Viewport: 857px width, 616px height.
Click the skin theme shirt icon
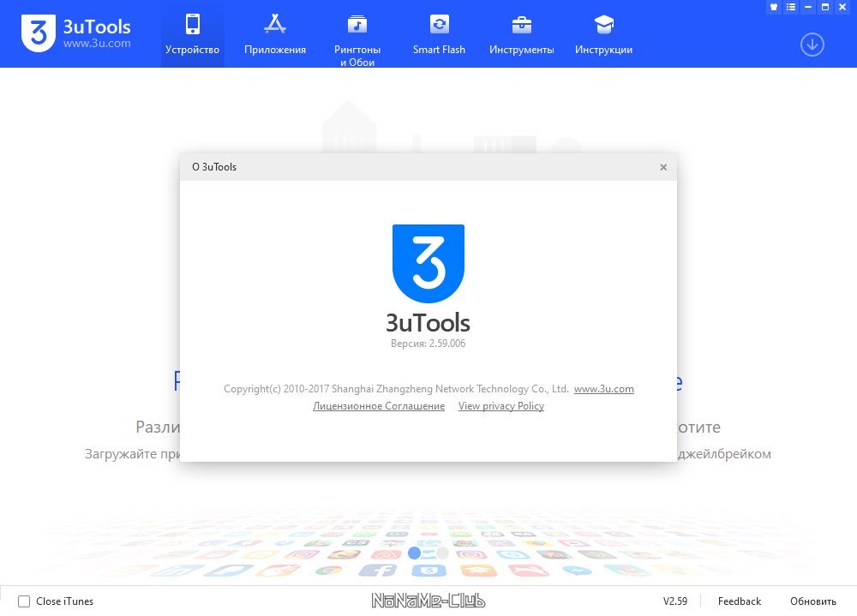773,7
